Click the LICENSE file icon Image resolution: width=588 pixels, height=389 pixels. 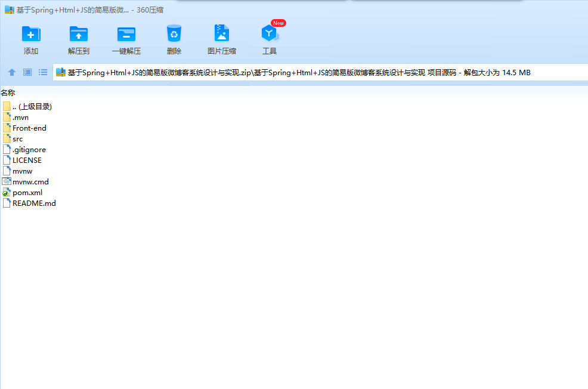7,160
